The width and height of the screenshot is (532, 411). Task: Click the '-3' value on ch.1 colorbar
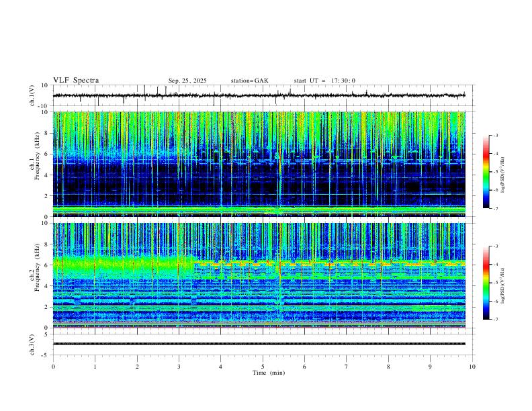pos(495,135)
